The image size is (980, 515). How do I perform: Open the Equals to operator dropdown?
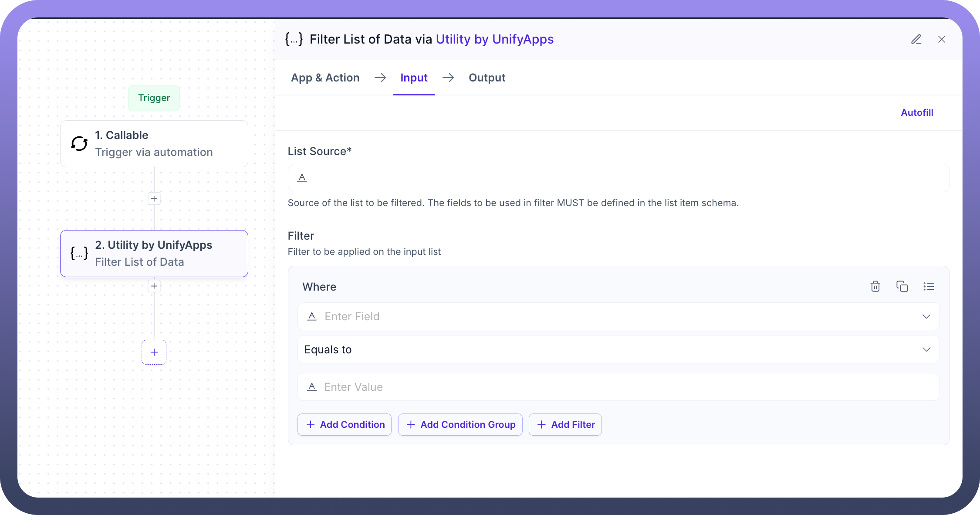(618, 349)
